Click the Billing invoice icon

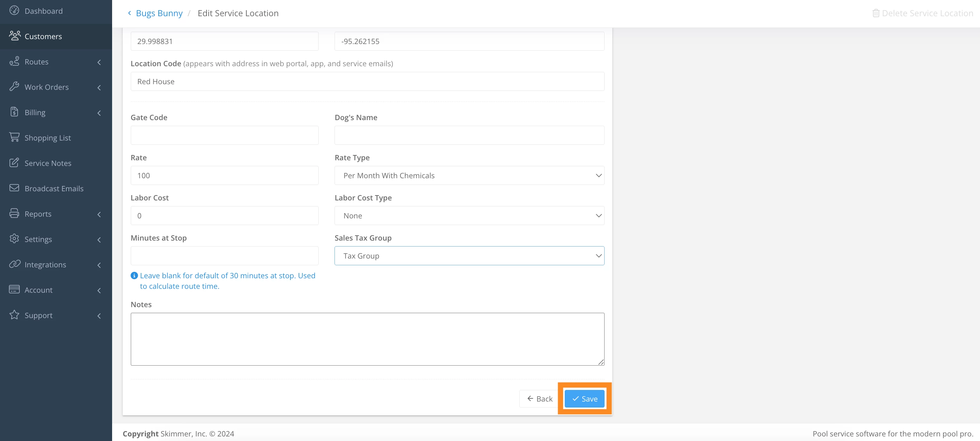click(x=14, y=112)
